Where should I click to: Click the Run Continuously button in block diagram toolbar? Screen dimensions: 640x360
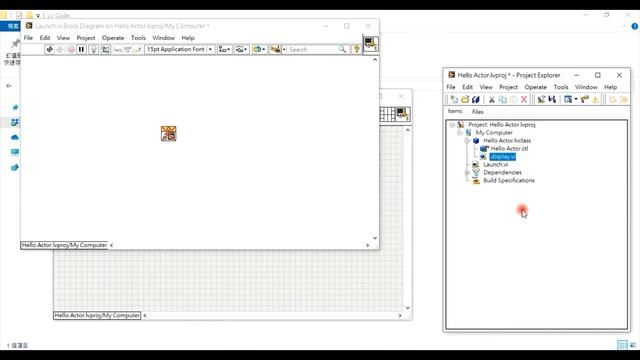[x=60, y=49]
